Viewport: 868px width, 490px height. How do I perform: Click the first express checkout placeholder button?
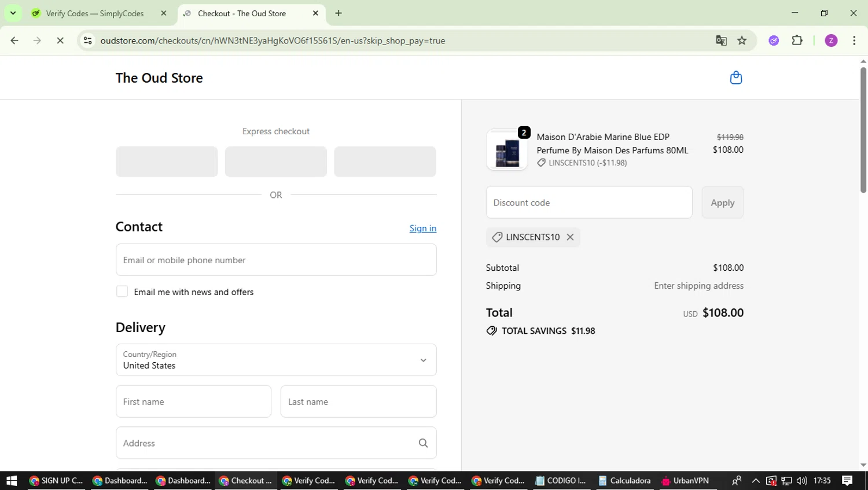[167, 161]
